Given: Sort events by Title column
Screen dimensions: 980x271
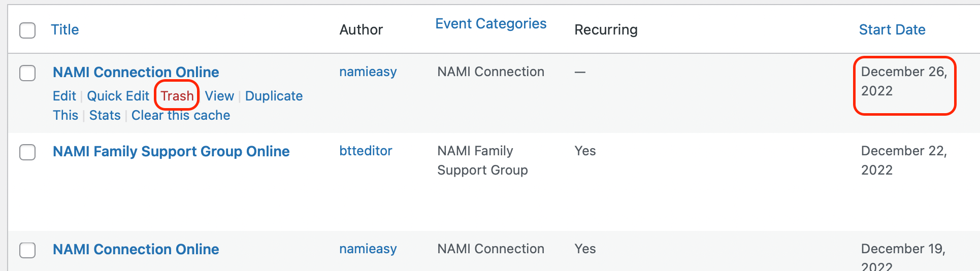Looking at the screenshot, I should click(64, 30).
